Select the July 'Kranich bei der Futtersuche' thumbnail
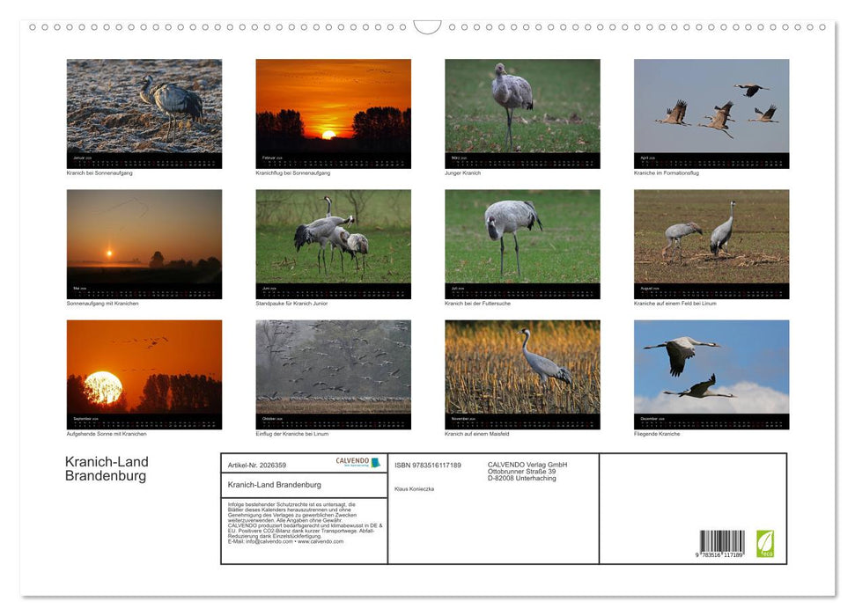This screenshot has height=616, width=855. (522, 244)
